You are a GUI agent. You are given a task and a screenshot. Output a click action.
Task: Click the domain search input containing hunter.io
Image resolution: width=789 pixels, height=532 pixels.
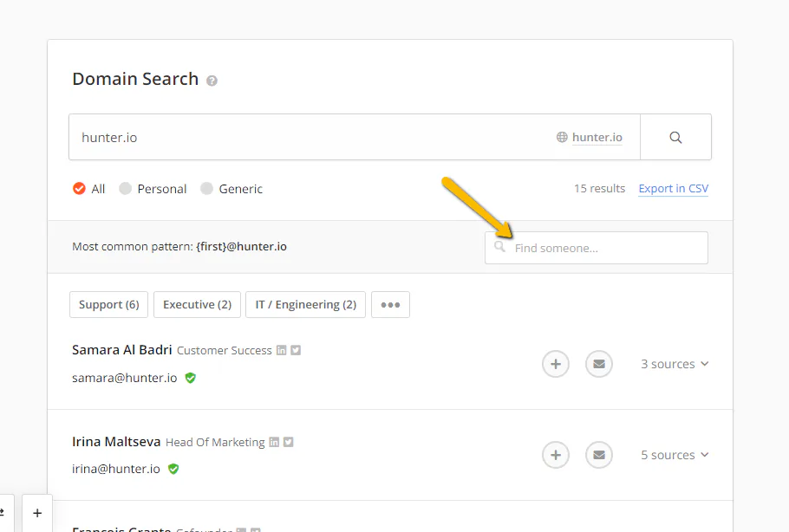355,137
